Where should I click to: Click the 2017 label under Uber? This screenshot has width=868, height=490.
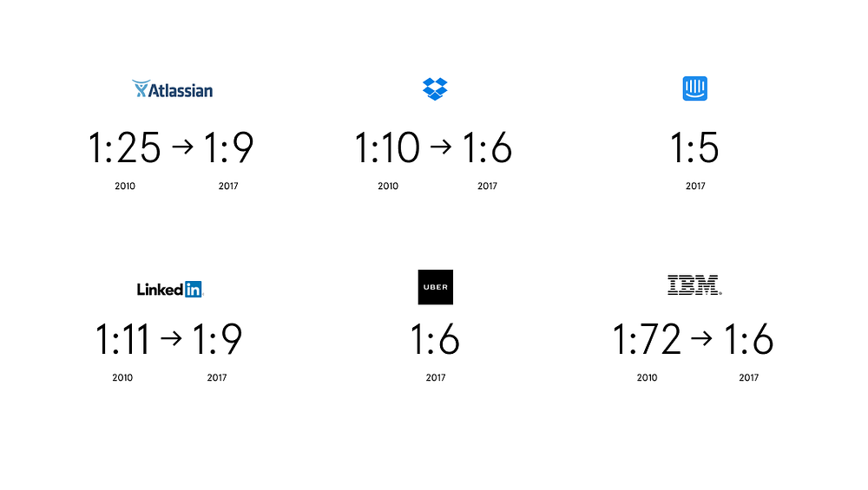436,377
